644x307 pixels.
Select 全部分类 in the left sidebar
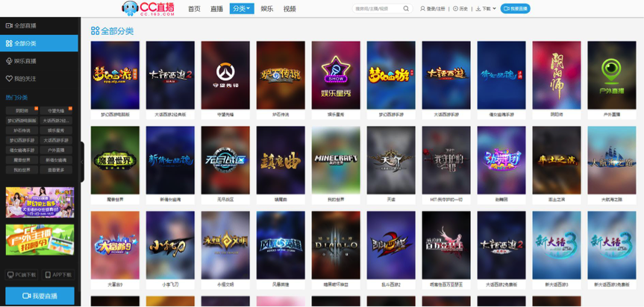pos(39,43)
